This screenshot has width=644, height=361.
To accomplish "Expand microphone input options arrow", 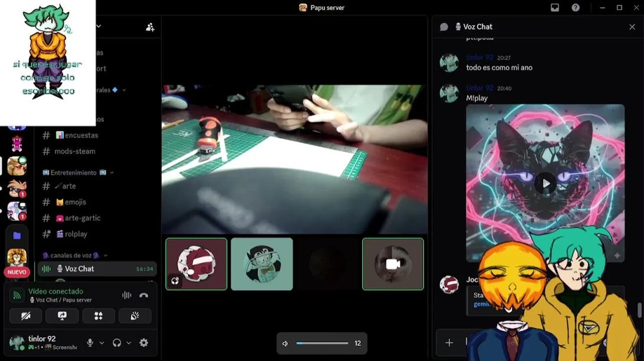I will 102,343.
